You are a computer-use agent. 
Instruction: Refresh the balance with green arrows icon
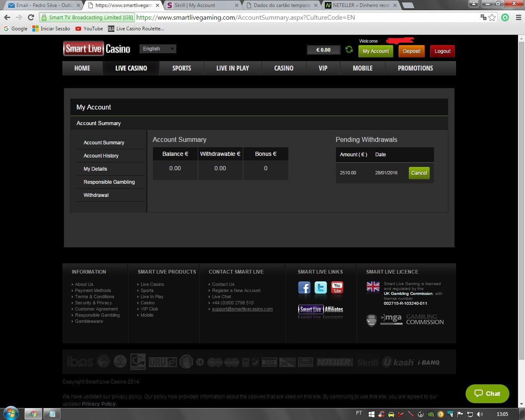point(349,50)
